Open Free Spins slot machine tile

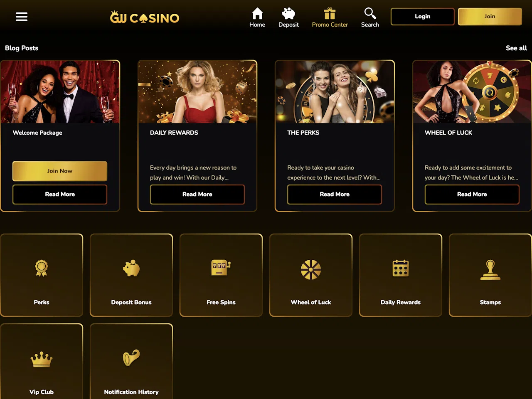pos(221,275)
